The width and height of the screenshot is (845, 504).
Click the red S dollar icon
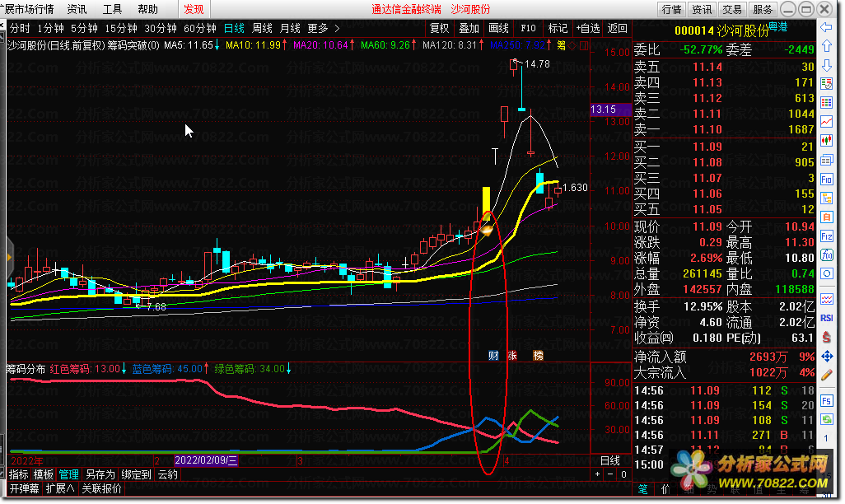pos(826,337)
